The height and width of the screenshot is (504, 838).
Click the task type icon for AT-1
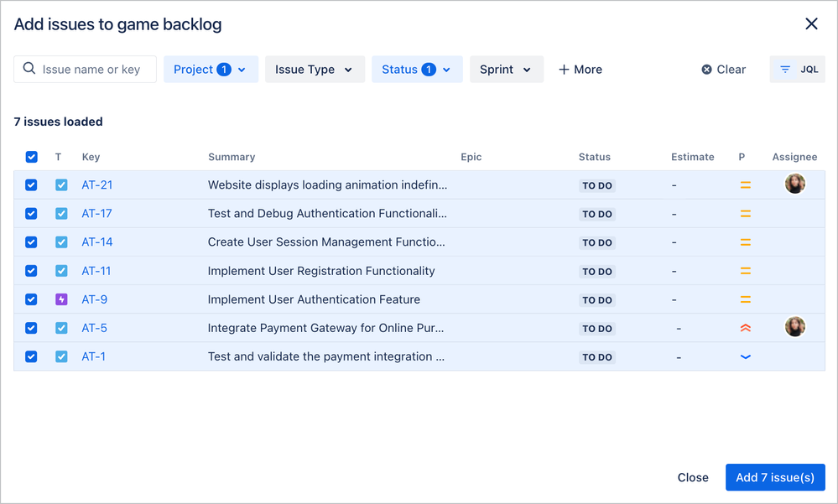[x=61, y=356]
